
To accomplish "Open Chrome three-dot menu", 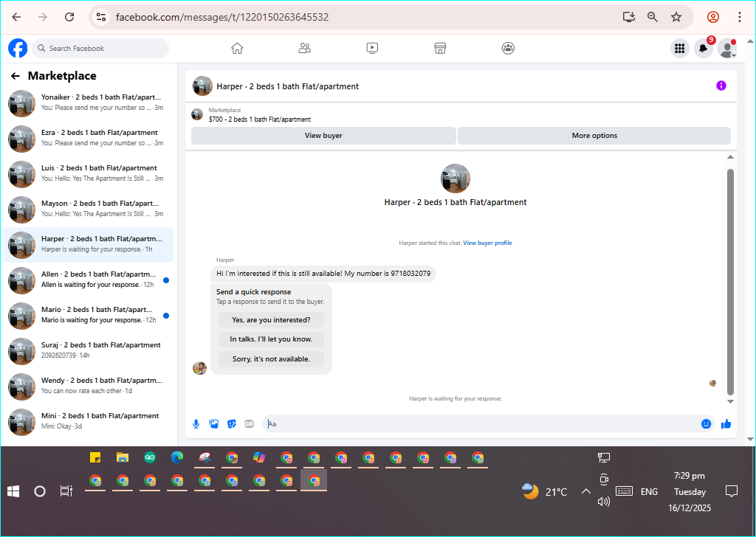I will click(x=740, y=17).
